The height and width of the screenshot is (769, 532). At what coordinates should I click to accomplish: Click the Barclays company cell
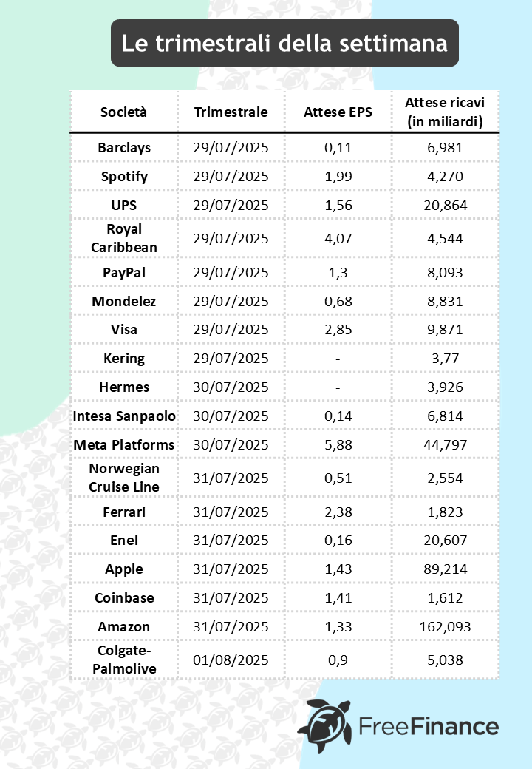[124, 148]
